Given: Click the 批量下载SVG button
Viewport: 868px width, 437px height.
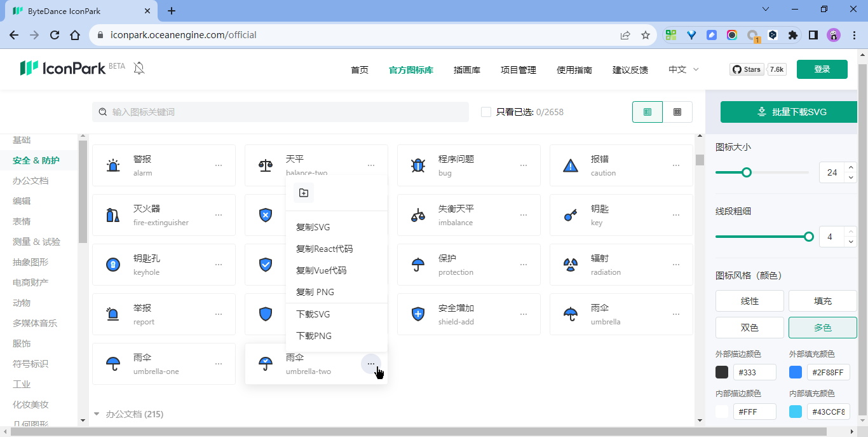Looking at the screenshot, I should click(x=789, y=112).
